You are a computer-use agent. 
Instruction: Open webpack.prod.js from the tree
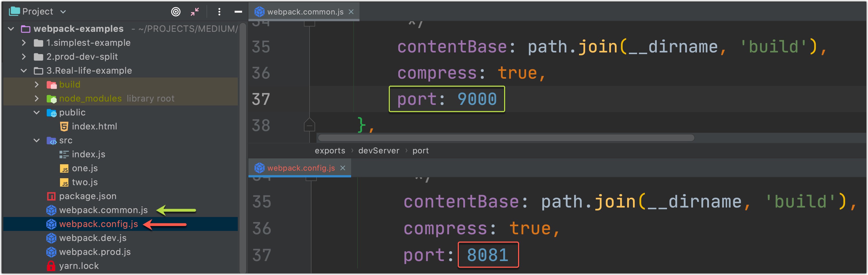coord(95,252)
